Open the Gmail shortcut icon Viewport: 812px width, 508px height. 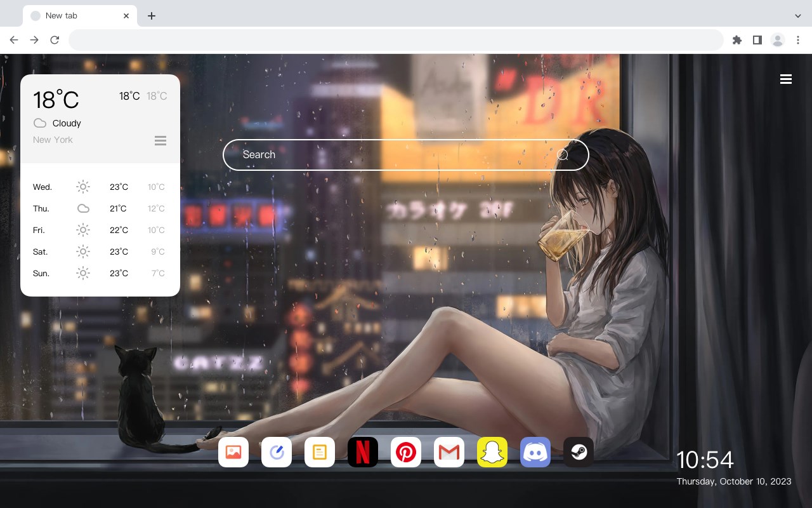pos(449,452)
